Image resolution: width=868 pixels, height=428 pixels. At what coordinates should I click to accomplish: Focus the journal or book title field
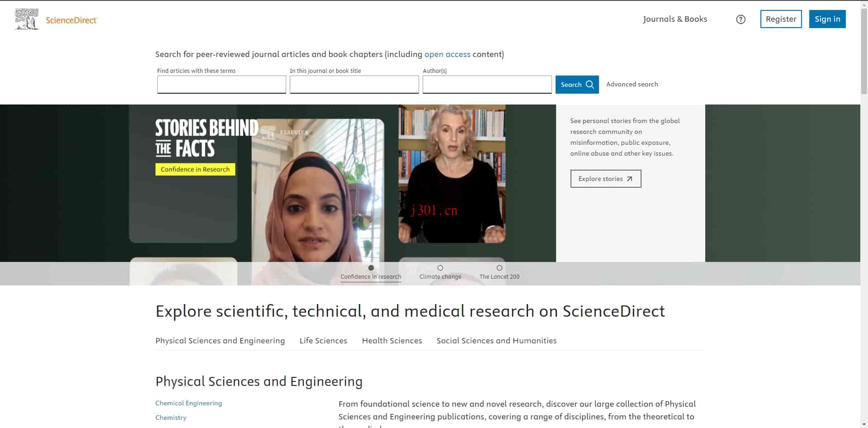(x=354, y=85)
